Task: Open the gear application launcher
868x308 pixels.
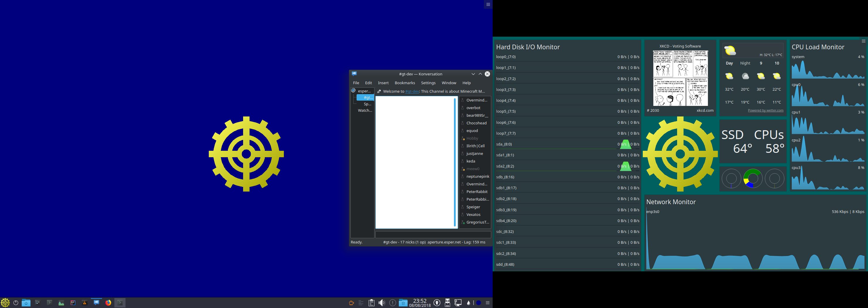Action: pos(5,303)
